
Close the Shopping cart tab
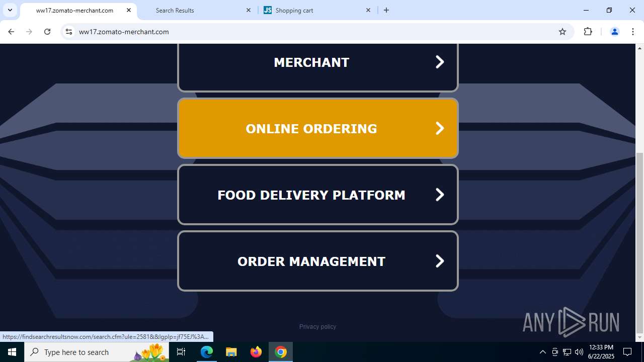368,10
